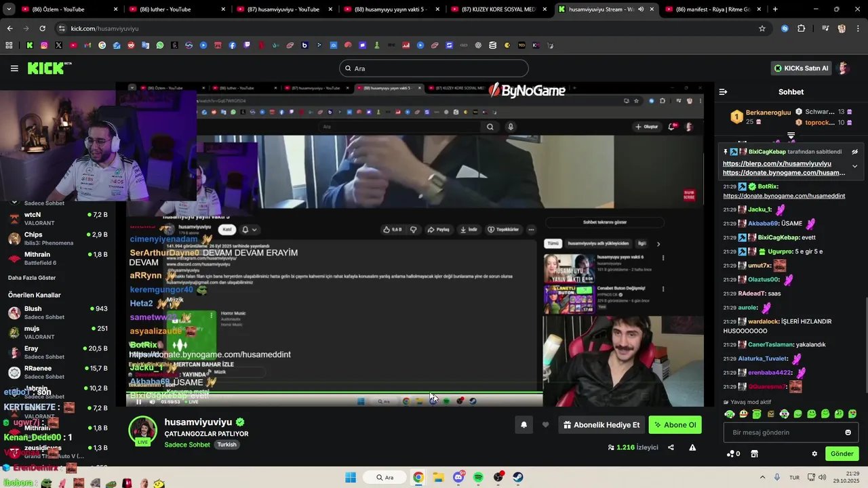Open husamviyuviyu channel avatar

[143, 431]
